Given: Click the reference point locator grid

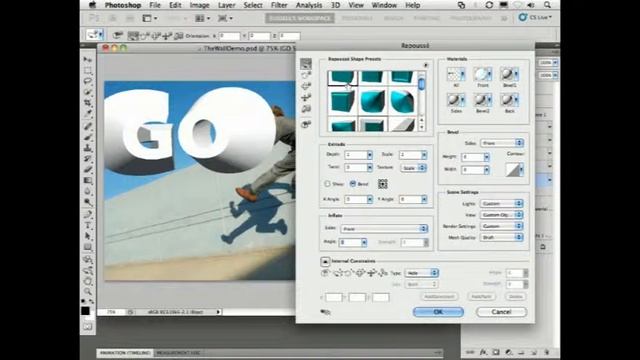Looking at the screenshot, I should 382,184.
